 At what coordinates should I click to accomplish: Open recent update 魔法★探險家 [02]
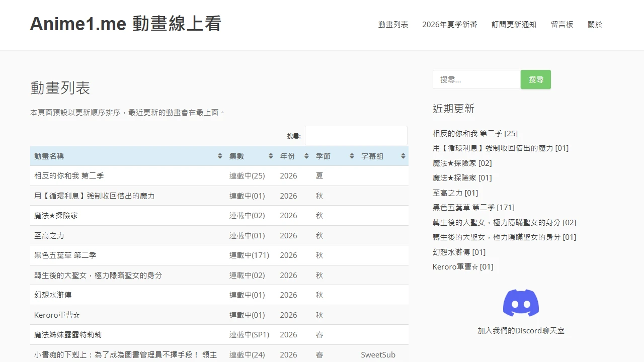point(462,163)
